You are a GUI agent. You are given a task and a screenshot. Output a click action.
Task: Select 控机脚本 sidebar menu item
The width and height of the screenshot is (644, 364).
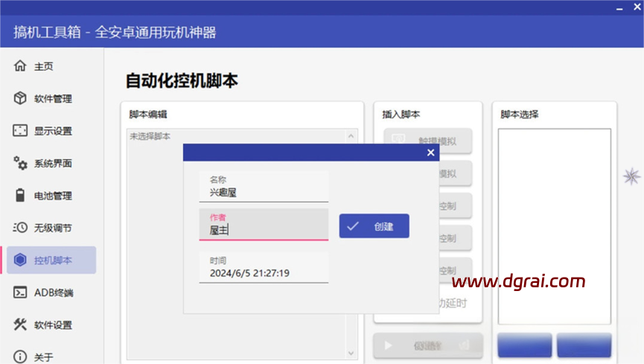coord(52,261)
